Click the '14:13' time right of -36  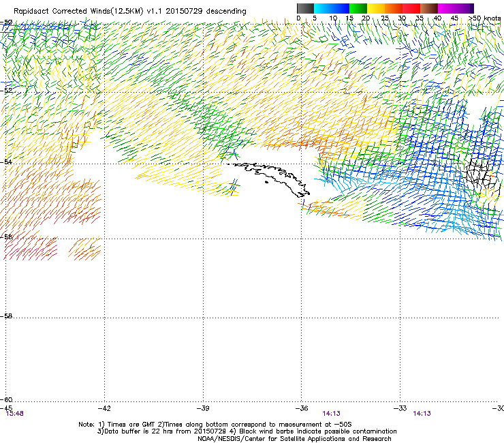click(332, 414)
